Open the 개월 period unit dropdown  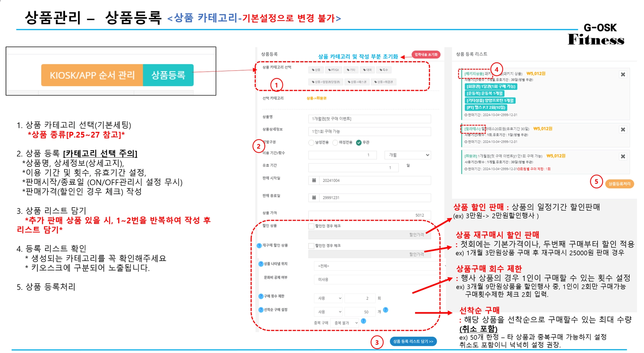pos(408,155)
